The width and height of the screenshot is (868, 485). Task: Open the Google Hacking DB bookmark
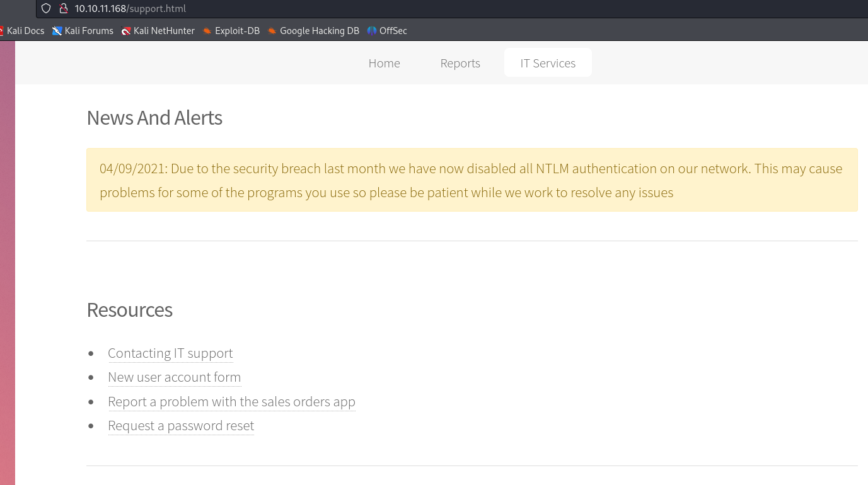(313, 31)
